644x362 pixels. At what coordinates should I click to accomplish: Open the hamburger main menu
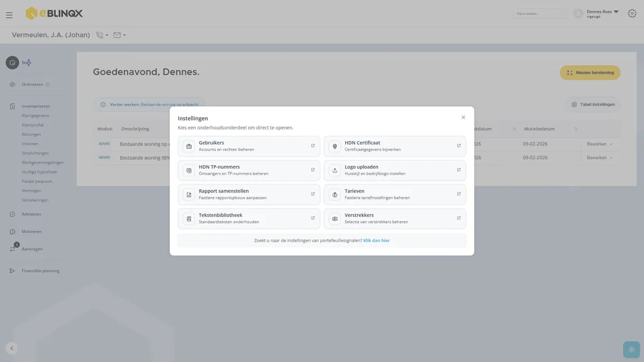coord(9,15)
